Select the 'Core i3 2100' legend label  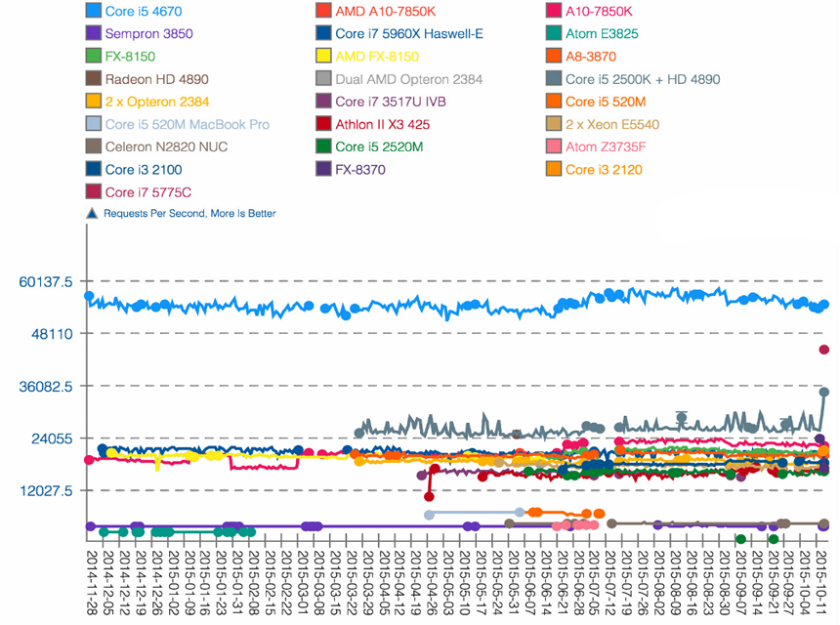coord(144,170)
